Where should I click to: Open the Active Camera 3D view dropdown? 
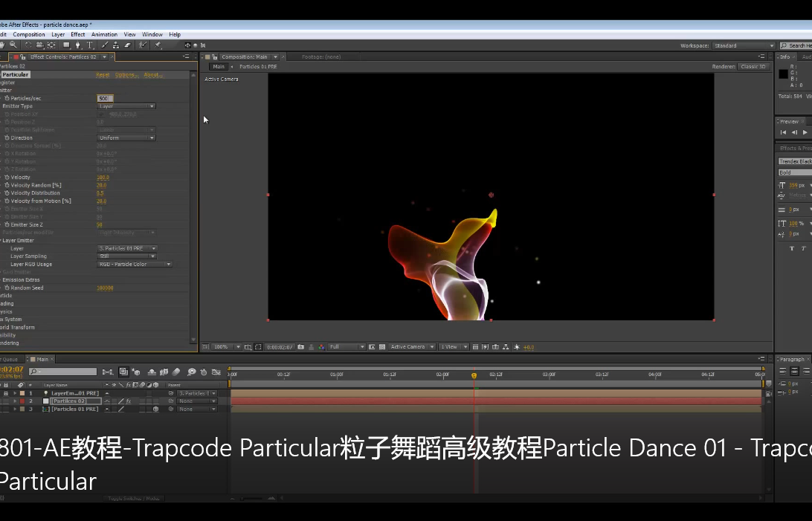412,347
